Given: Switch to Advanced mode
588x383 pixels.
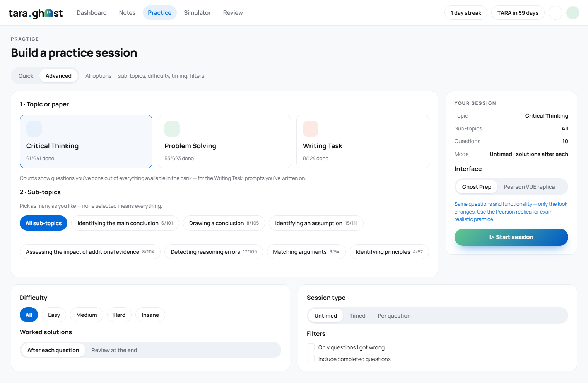Looking at the screenshot, I should tap(58, 76).
